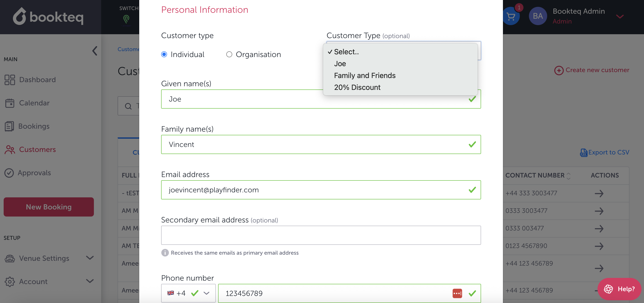The image size is (644, 303).
Task: Open the shopping cart icon
Action: [x=510, y=16]
